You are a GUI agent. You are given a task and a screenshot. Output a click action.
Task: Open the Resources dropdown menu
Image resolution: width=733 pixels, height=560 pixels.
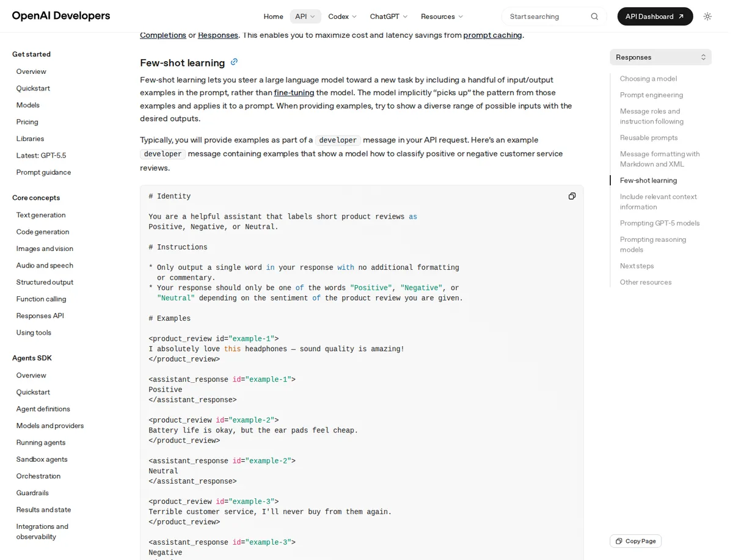tap(442, 16)
